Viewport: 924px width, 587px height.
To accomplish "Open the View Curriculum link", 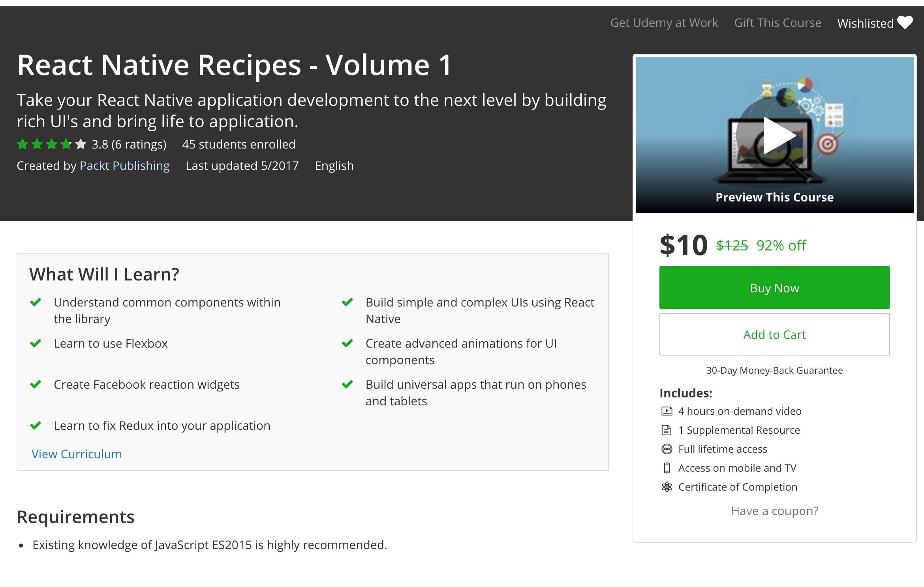I will (77, 454).
